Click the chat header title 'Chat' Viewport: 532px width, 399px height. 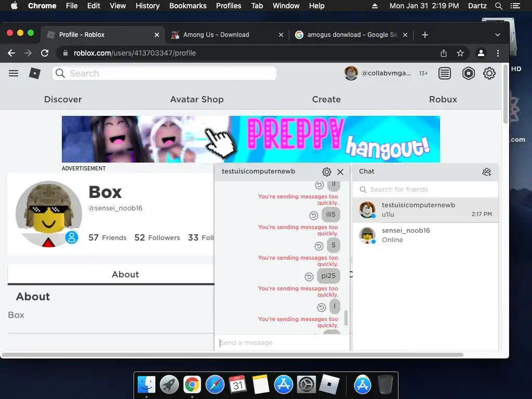tap(366, 171)
